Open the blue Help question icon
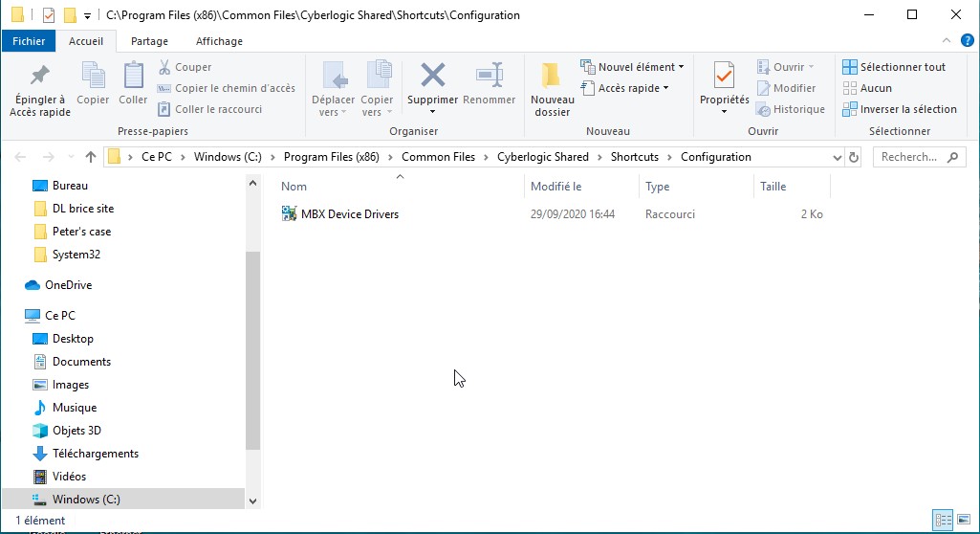Image resolution: width=980 pixels, height=534 pixels. (x=967, y=40)
